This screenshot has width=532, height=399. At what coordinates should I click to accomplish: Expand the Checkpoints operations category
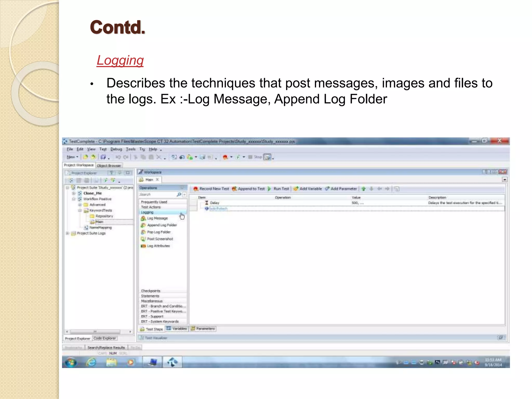(151, 291)
